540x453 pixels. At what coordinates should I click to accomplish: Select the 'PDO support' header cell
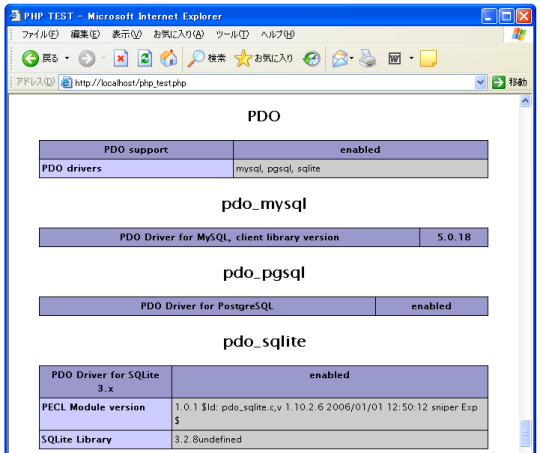point(136,150)
